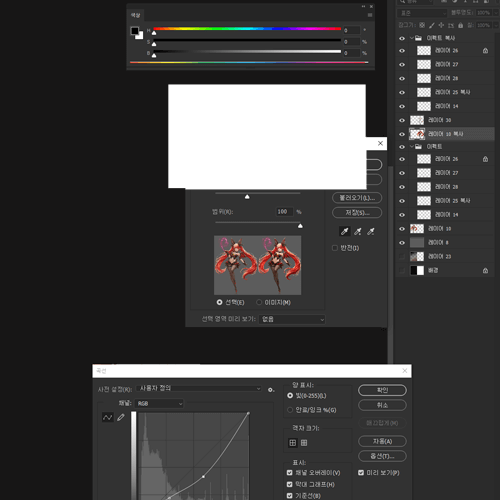Collapse the 이펙트 복사 layer group
The height and width of the screenshot is (500, 500).
[x=412, y=38]
